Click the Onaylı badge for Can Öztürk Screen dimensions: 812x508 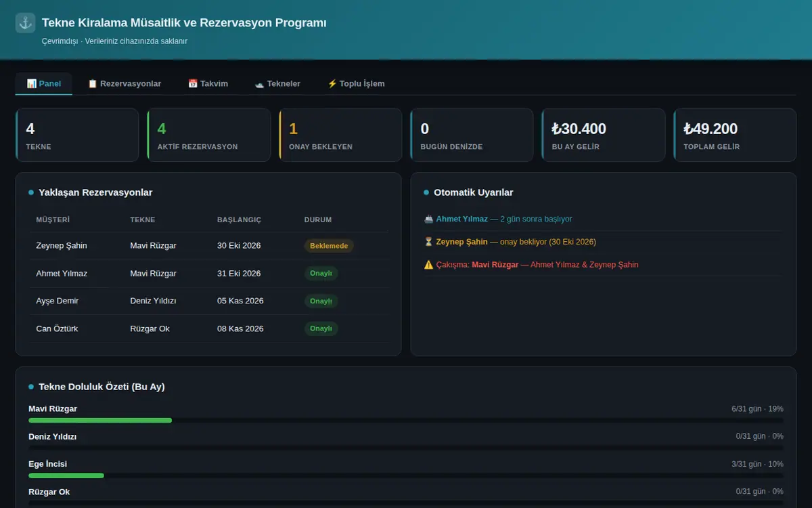coord(321,329)
